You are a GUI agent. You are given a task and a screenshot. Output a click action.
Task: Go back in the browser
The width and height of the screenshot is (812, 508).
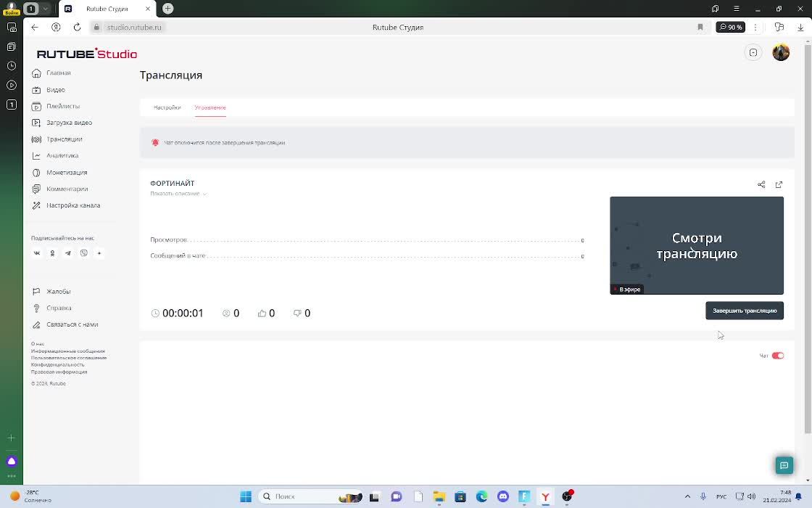[x=35, y=28]
